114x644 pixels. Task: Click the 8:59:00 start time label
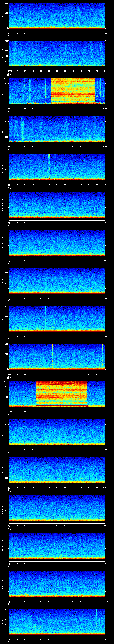click(x=9, y=601)
